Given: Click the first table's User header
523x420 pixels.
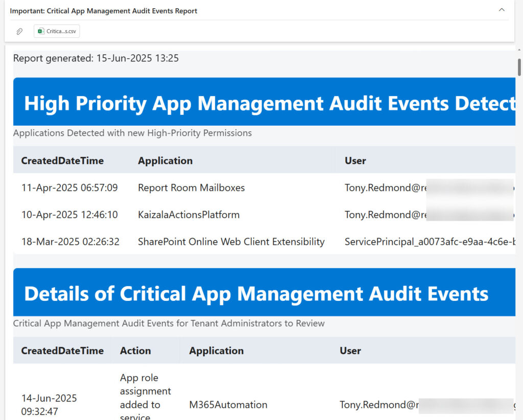Looking at the screenshot, I should point(355,160).
